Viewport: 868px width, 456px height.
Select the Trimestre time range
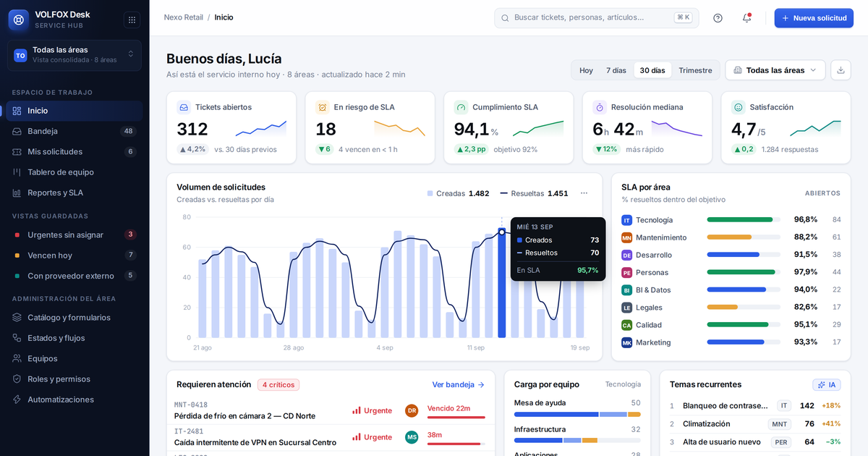pos(695,70)
